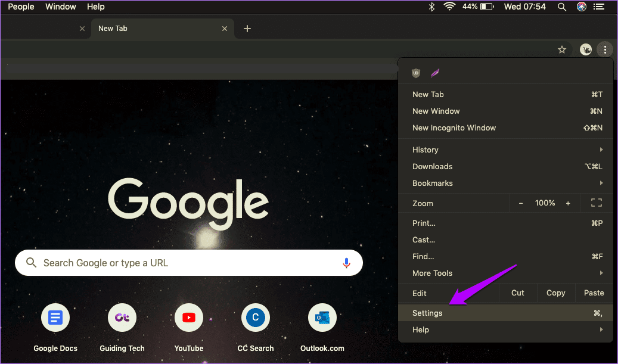
Task: Open a new tab with the plus button
Action: [247, 29]
